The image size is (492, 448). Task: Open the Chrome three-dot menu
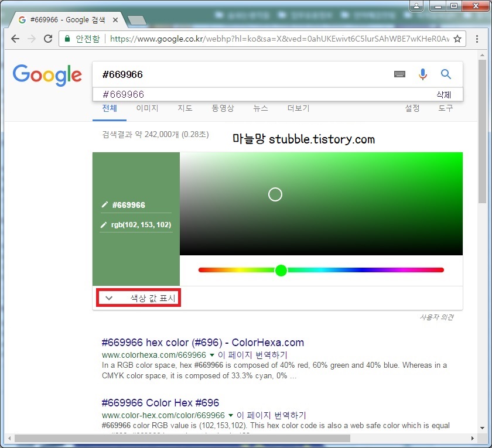tap(477, 39)
